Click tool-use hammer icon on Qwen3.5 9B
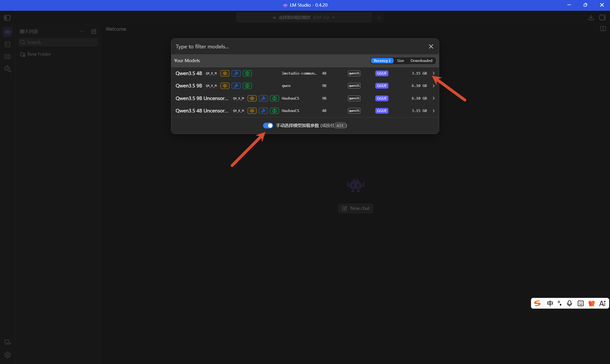This screenshot has width=610, height=364. [236, 86]
